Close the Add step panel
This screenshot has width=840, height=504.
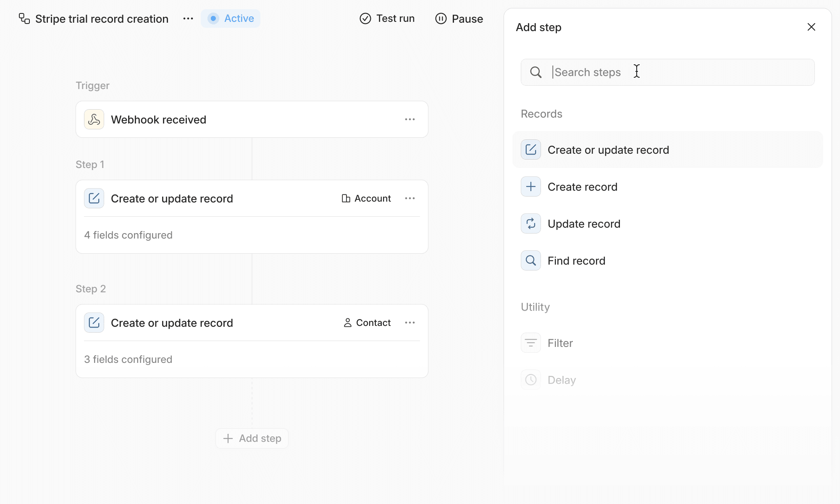pyautogui.click(x=811, y=27)
